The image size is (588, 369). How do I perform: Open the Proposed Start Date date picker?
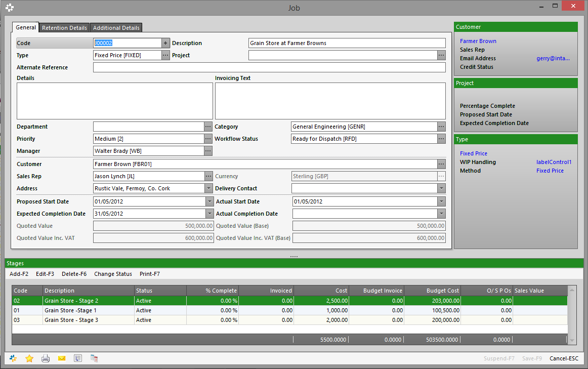coord(209,201)
